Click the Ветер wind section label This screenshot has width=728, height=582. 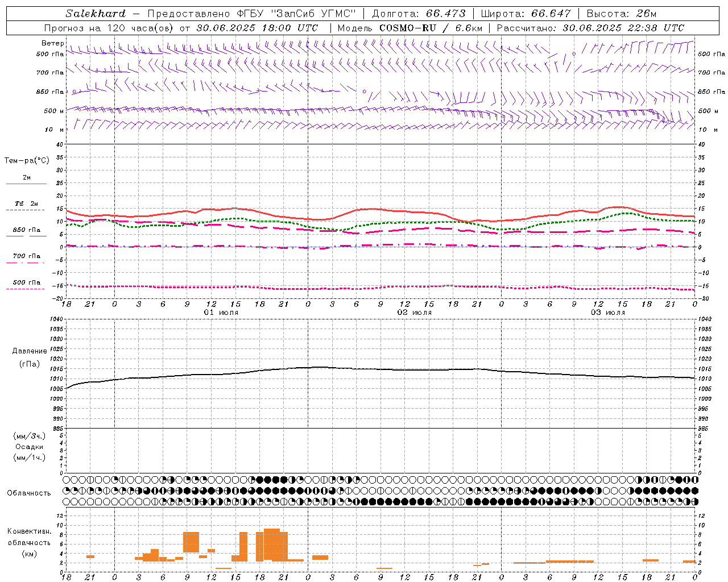(x=52, y=43)
